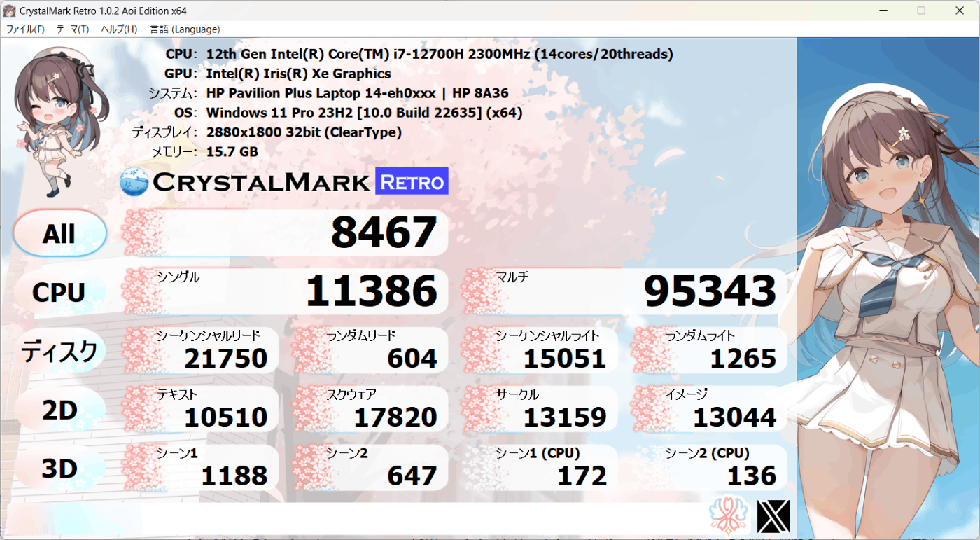
Task: Open the 言語 (Language) menu
Action: pyautogui.click(x=185, y=29)
